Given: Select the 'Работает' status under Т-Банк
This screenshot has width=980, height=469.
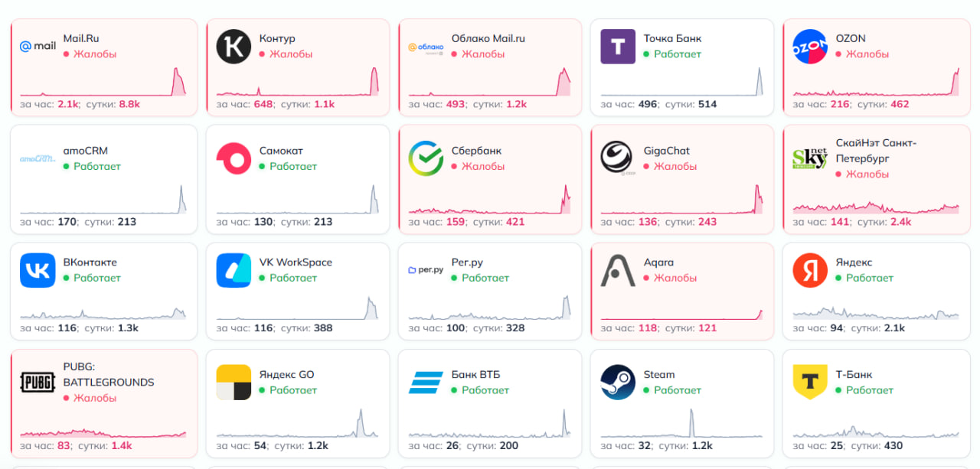Looking at the screenshot, I should [x=864, y=390].
